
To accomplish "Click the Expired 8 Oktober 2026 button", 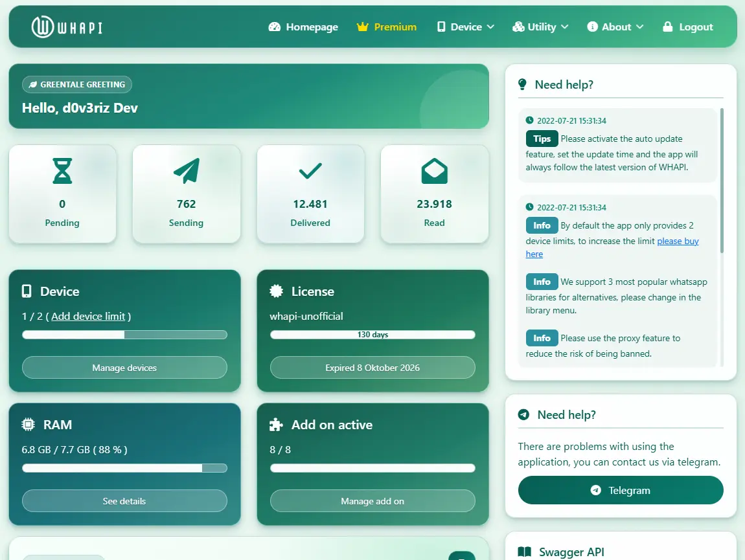I will tap(372, 368).
